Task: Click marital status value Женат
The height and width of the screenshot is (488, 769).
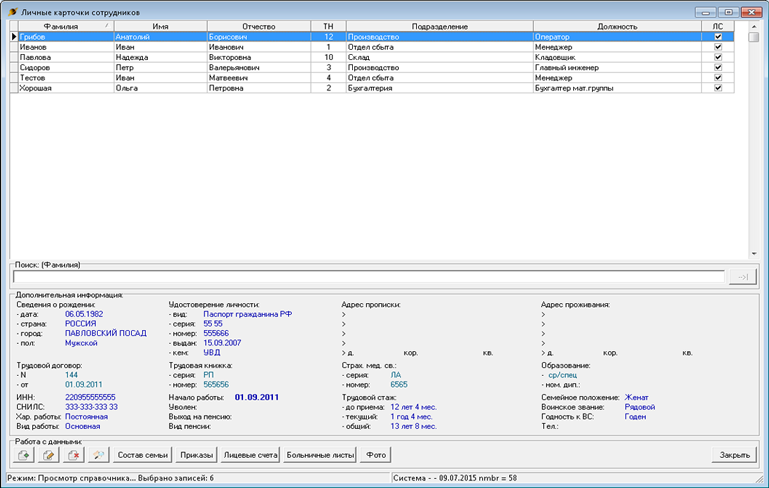Action: (637, 397)
